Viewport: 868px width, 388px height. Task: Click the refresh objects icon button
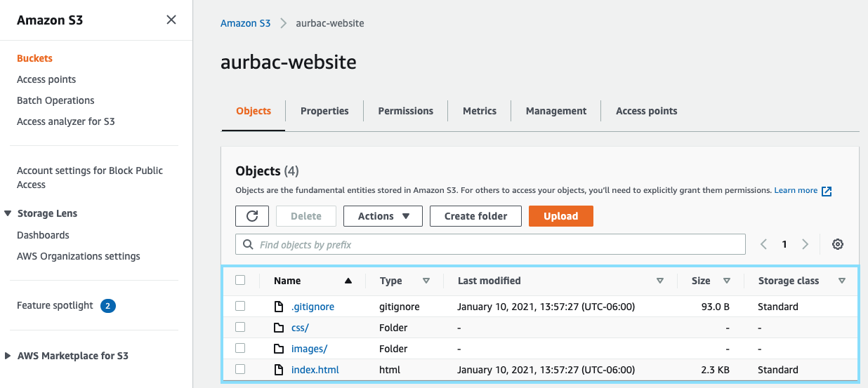(252, 216)
